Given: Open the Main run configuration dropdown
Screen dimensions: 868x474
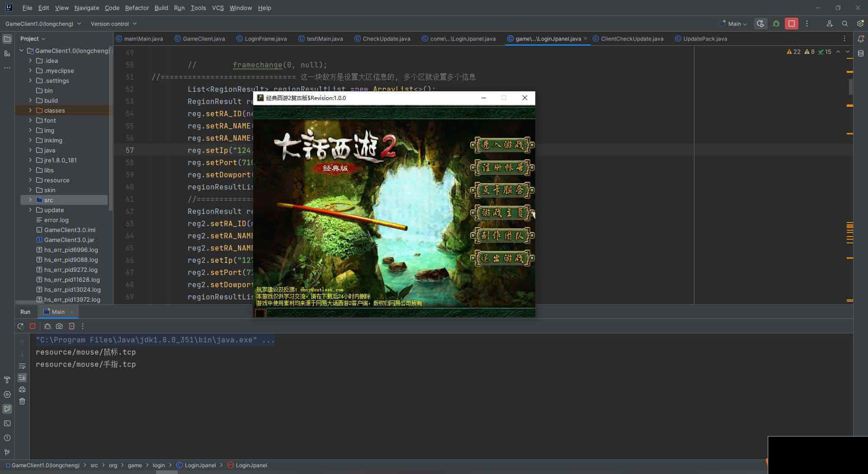Looking at the screenshot, I should [733, 24].
